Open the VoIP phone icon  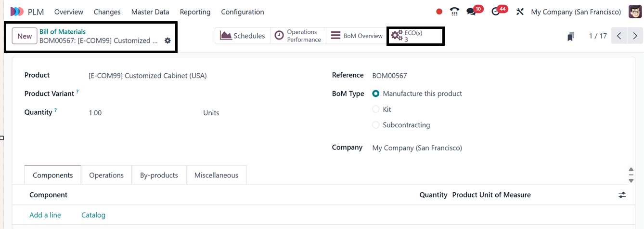(454, 12)
